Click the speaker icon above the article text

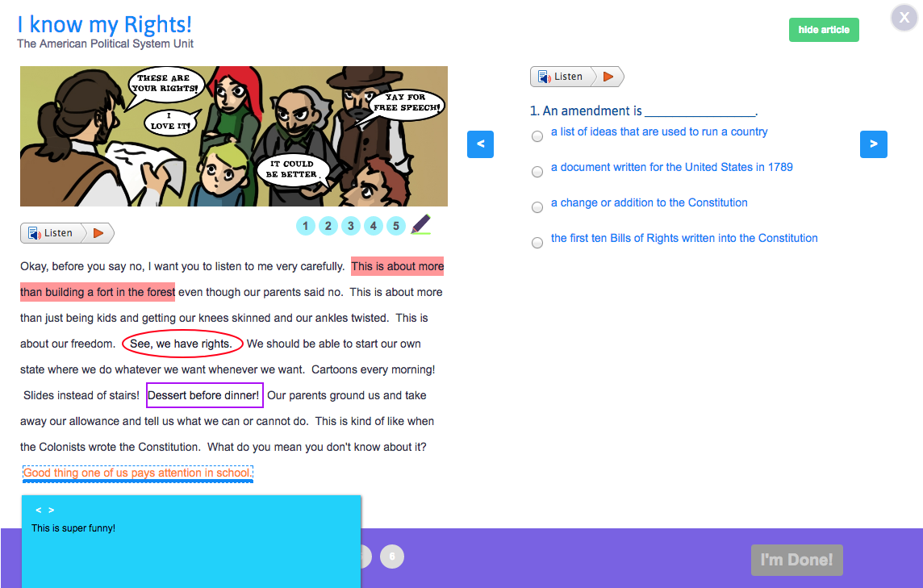(x=35, y=233)
